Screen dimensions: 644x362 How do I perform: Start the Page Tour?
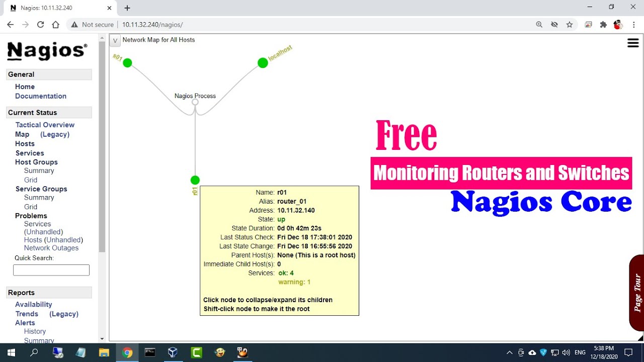click(x=637, y=293)
